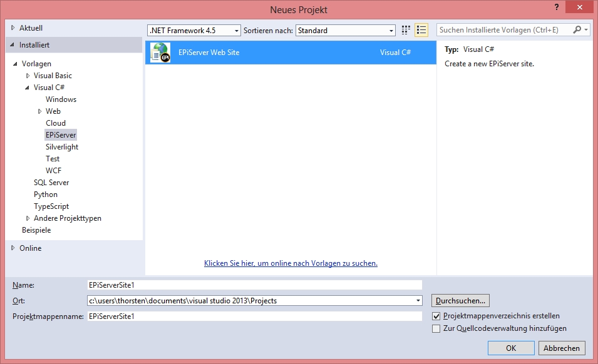Open the Sortieren nach dropdown

pos(391,31)
